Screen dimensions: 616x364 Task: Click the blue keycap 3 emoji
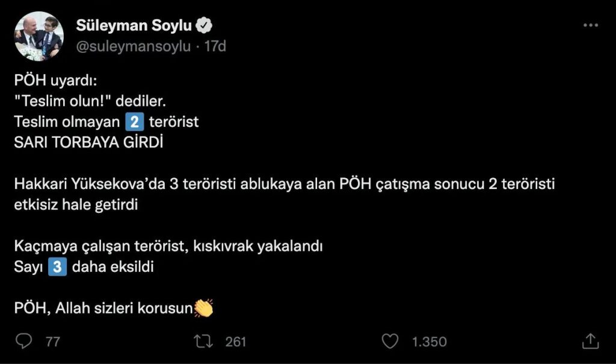click(57, 267)
